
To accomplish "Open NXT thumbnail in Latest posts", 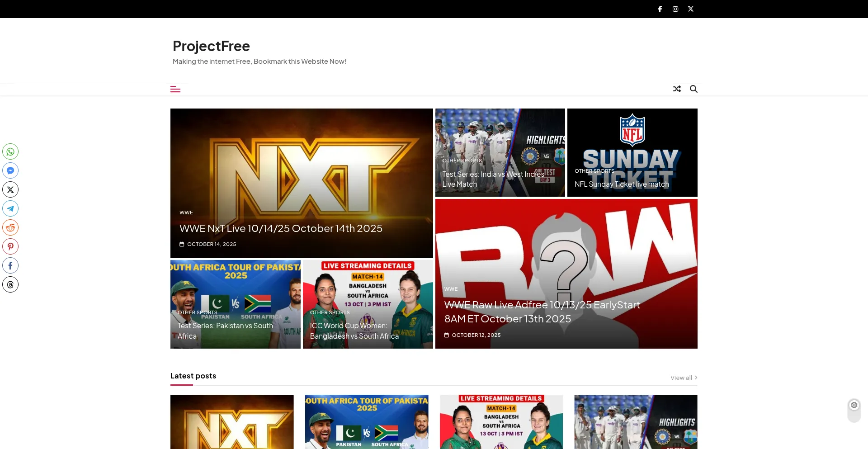I will click(x=232, y=422).
